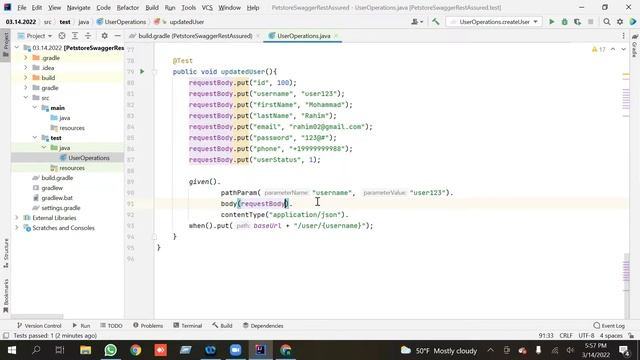
Task: Expand all icon in Project panel
Action: [x=75, y=36]
